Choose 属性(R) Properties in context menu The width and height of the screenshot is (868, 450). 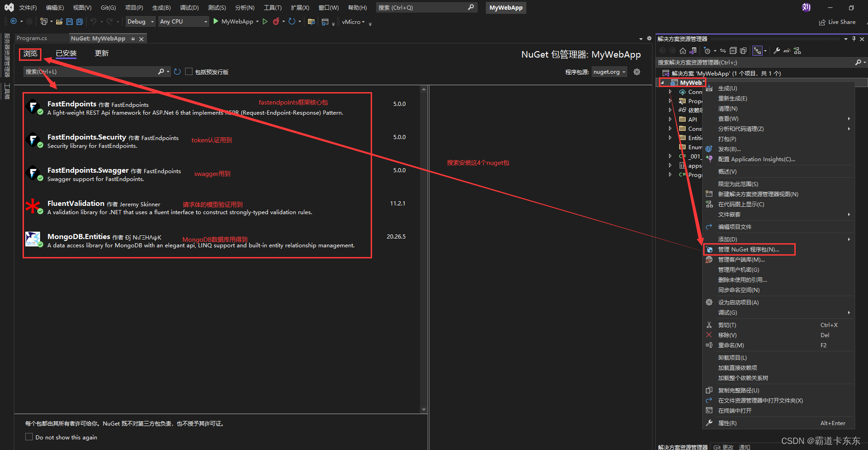(778, 423)
